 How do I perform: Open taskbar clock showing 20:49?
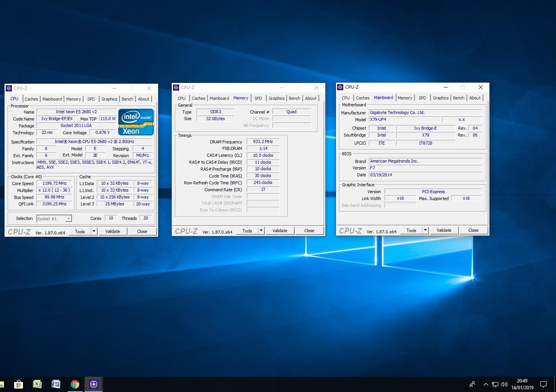pos(522,384)
